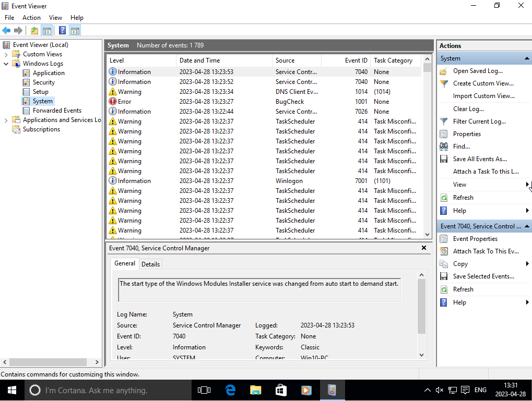Switch to the Details tab
The width and height of the screenshot is (532, 401).
(x=150, y=264)
